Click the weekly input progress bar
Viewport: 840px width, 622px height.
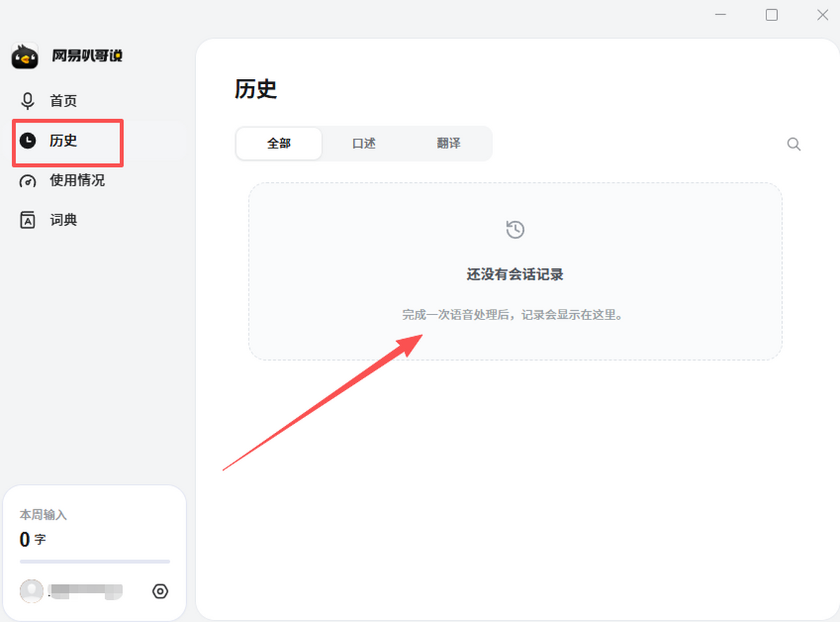(95, 562)
